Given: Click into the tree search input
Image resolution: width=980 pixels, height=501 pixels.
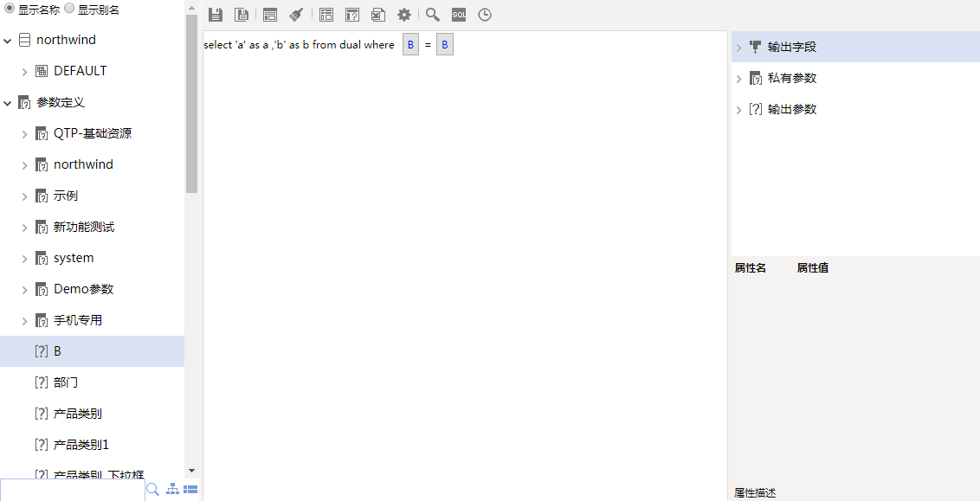Looking at the screenshot, I should pos(73,490).
